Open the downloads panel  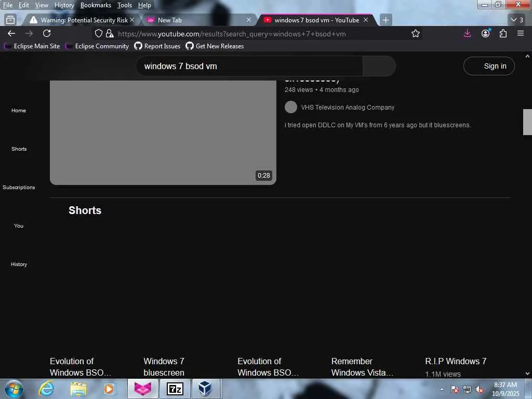coord(467,33)
